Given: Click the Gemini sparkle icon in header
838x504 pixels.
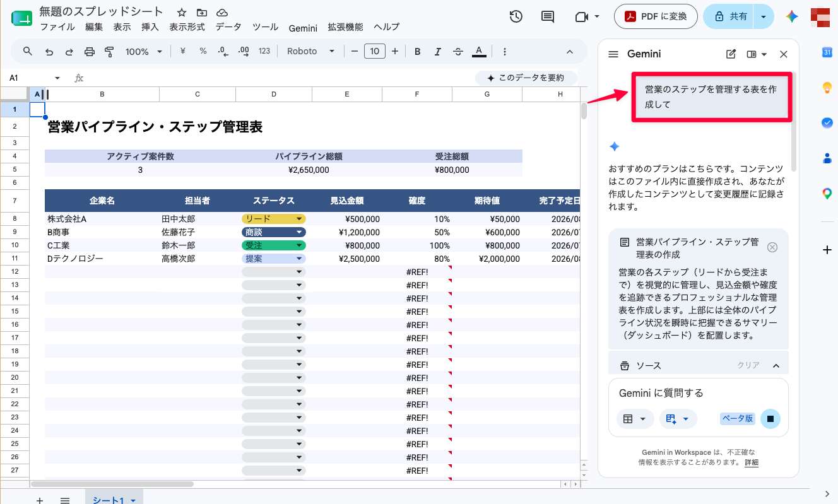Looking at the screenshot, I should [793, 17].
